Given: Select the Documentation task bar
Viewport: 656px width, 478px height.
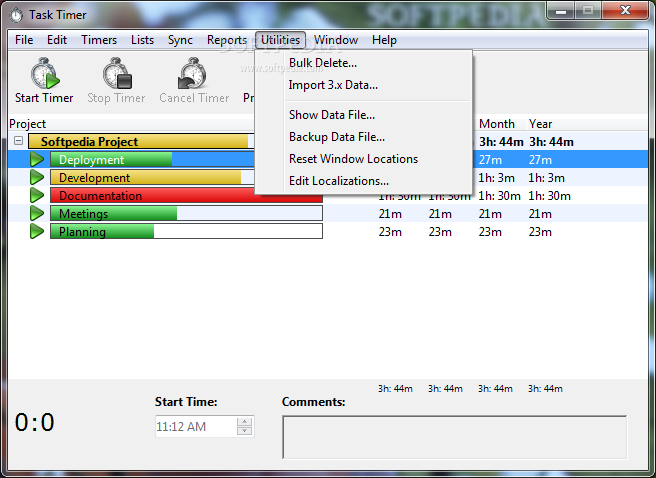Looking at the screenshot, I should tap(186, 195).
